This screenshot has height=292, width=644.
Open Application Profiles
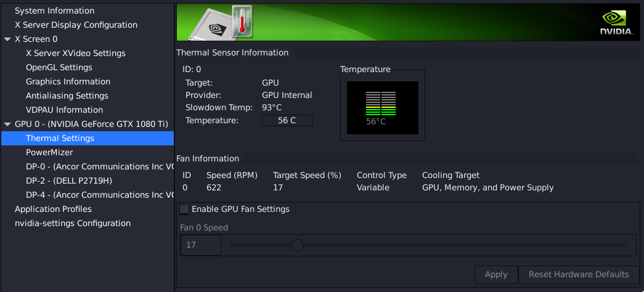[53, 209]
